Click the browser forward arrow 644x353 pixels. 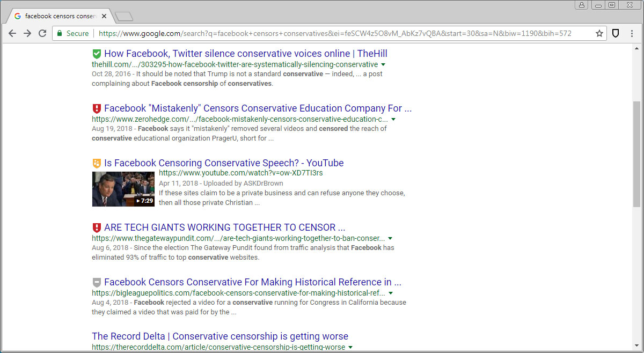(x=27, y=33)
